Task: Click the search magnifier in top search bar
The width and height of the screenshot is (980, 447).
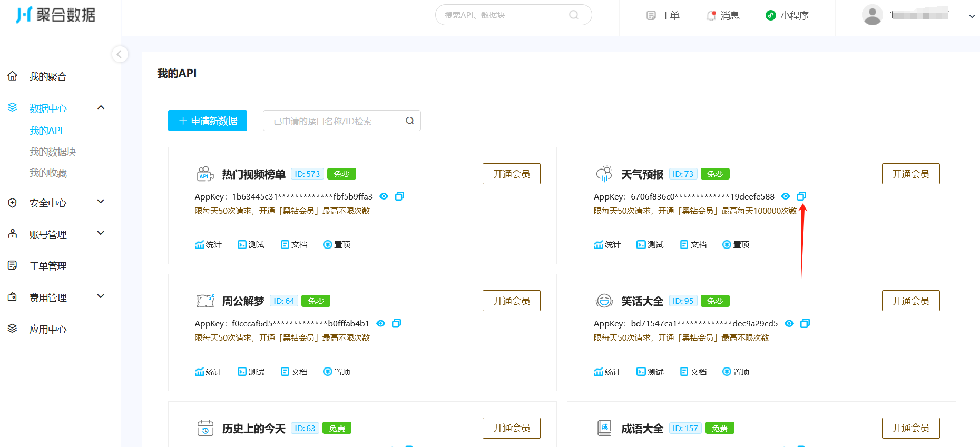Action: click(x=574, y=15)
